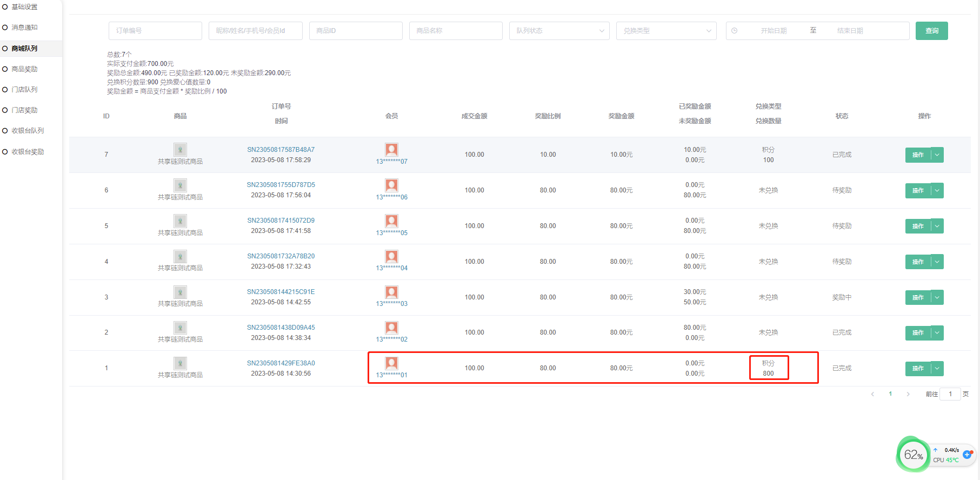Click member avatar in row ID 7
980x480 pixels.
pos(391,150)
